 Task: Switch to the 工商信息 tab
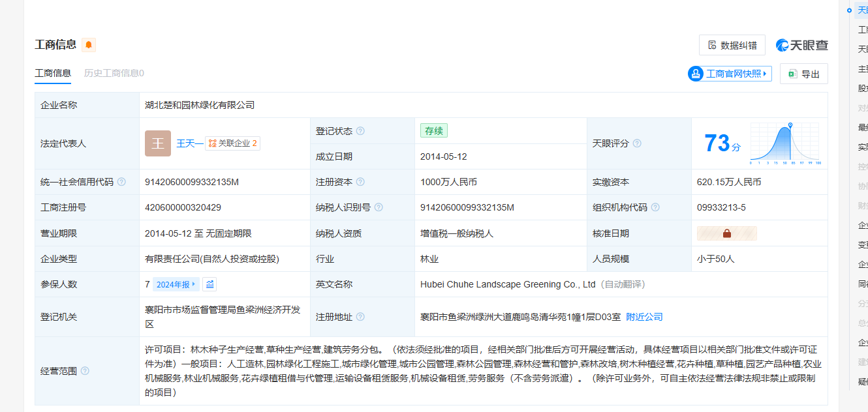[x=53, y=73]
